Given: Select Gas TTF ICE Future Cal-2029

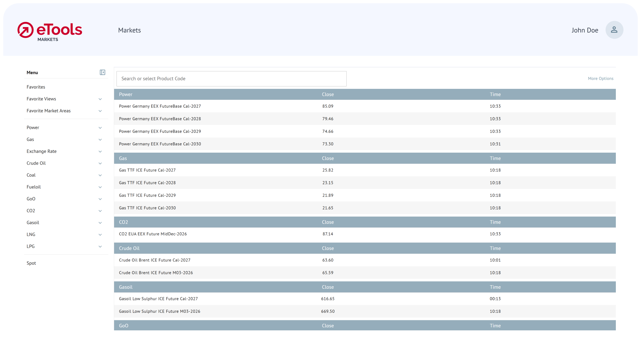Looking at the screenshot, I should [x=147, y=195].
